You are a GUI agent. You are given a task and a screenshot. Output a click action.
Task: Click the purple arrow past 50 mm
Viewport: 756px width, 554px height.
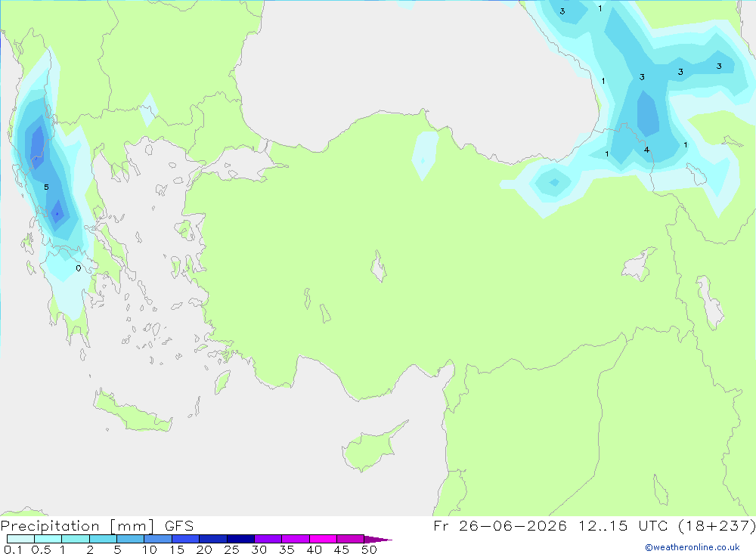[378, 540]
